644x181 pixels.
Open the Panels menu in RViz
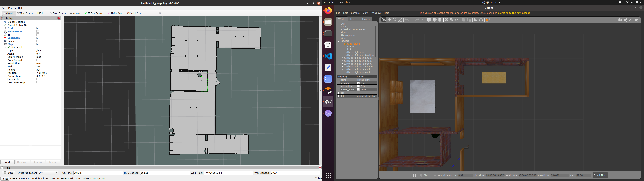click(12, 8)
